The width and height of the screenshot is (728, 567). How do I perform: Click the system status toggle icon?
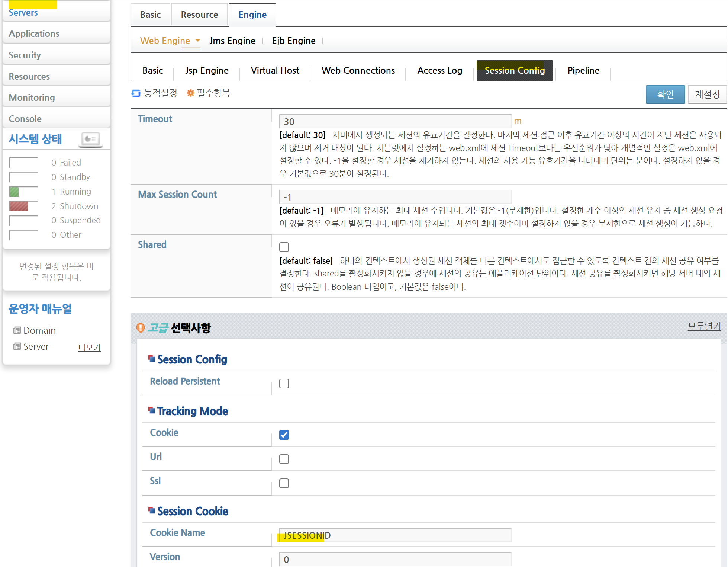click(x=91, y=139)
